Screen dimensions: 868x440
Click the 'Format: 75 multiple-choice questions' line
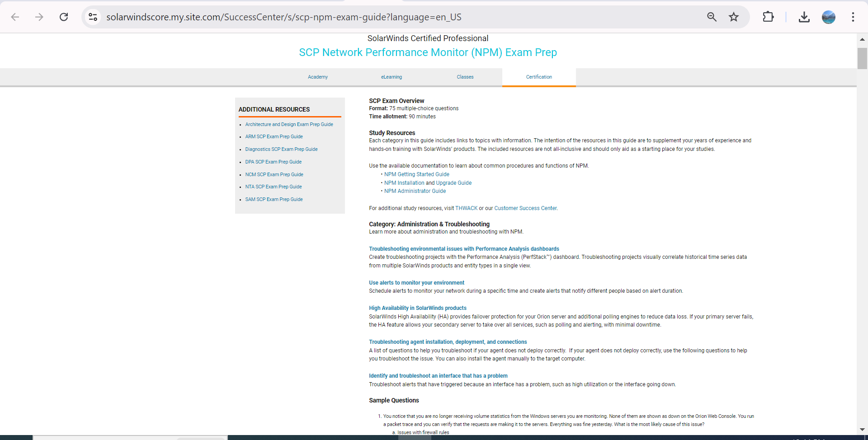tap(414, 108)
